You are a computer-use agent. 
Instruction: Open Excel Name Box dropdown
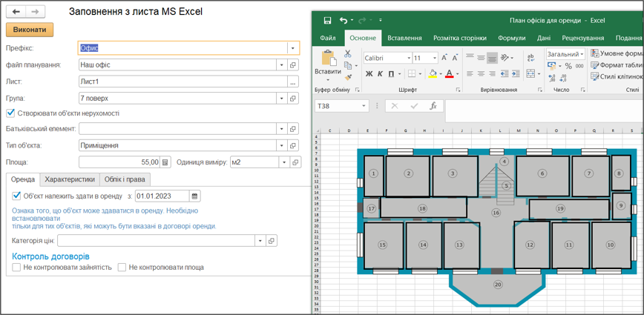tap(364, 106)
